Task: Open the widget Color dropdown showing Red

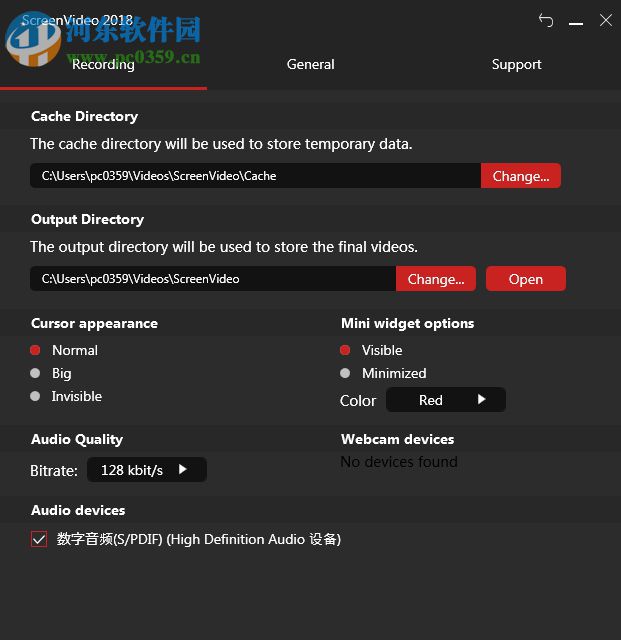Action: 445,400
